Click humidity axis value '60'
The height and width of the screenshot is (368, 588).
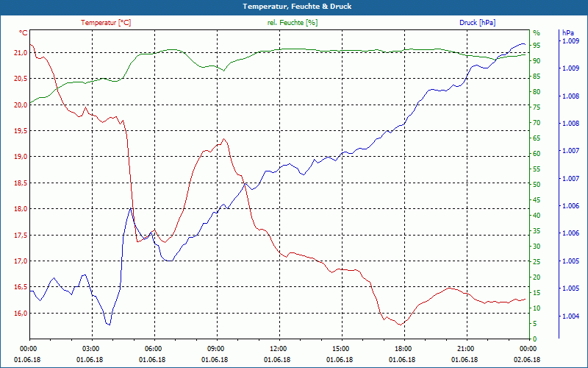pos(537,154)
